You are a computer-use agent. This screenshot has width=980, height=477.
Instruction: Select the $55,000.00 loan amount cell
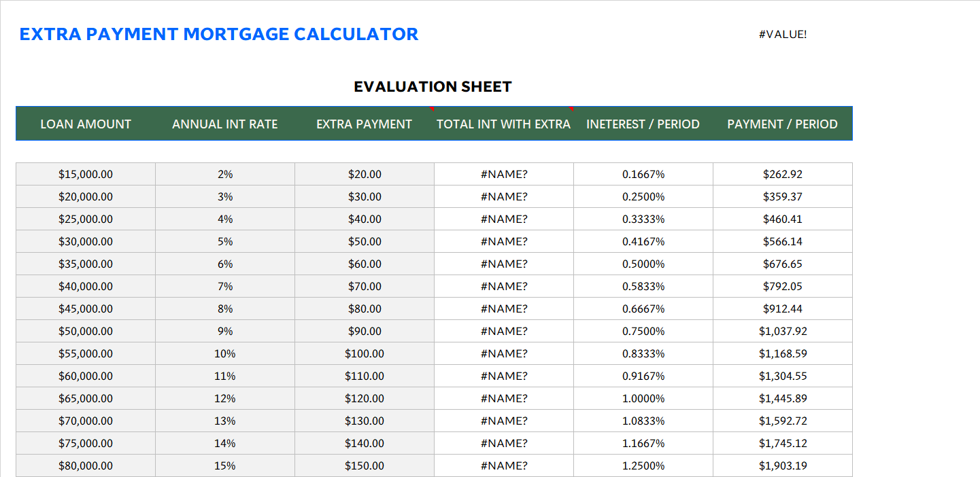tap(86, 353)
